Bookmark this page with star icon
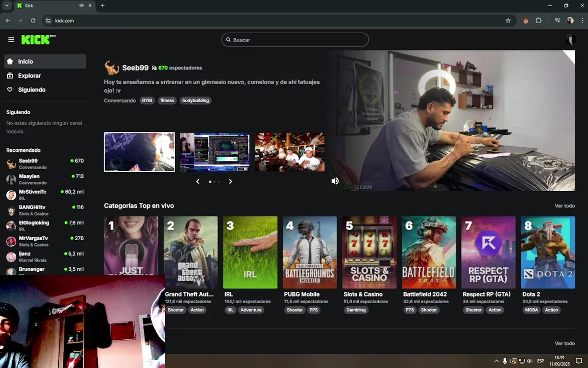 point(508,20)
